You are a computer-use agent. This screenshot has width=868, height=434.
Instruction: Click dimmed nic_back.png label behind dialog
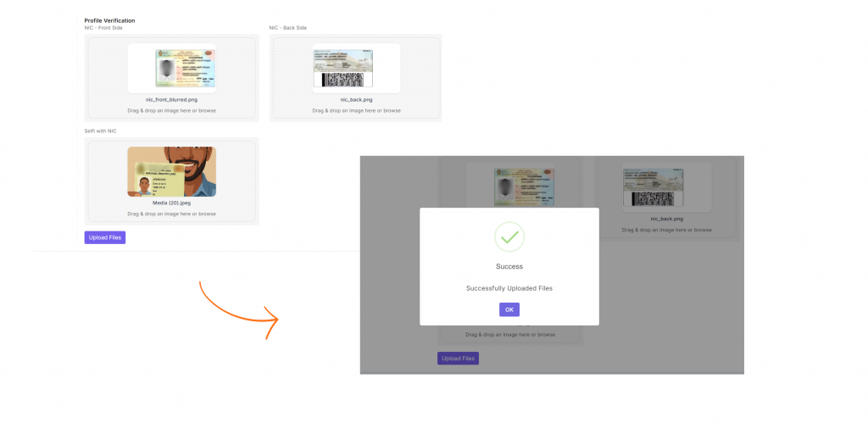(666, 219)
